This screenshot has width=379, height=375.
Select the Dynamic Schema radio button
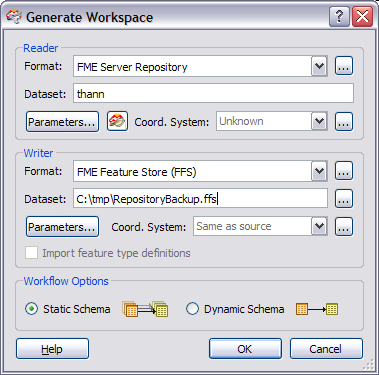[x=192, y=309]
